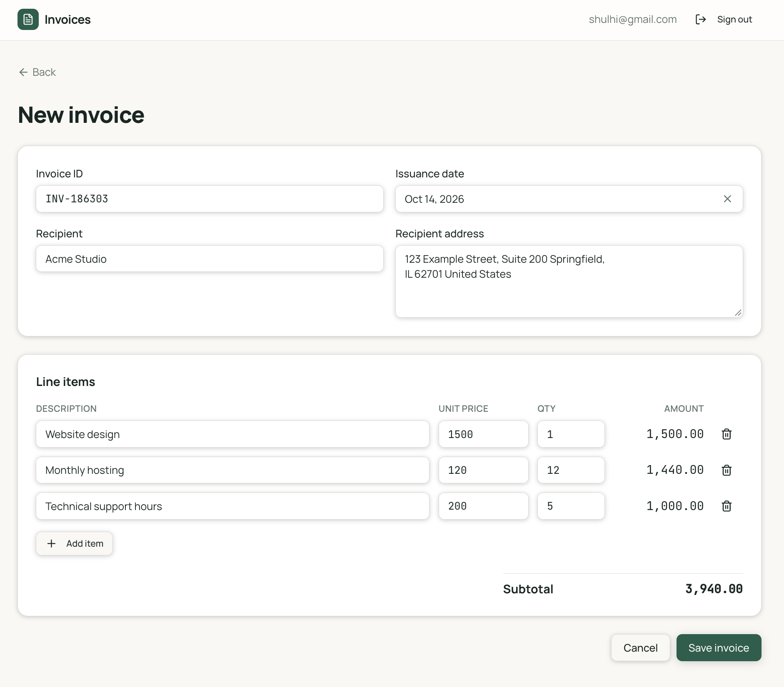Focus the Invoice ID field

(210, 199)
